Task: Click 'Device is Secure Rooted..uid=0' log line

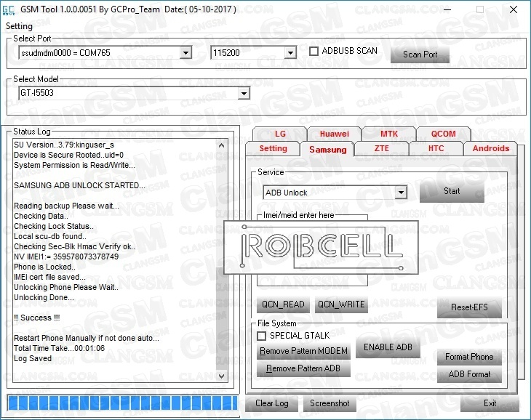Action: tap(69, 155)
